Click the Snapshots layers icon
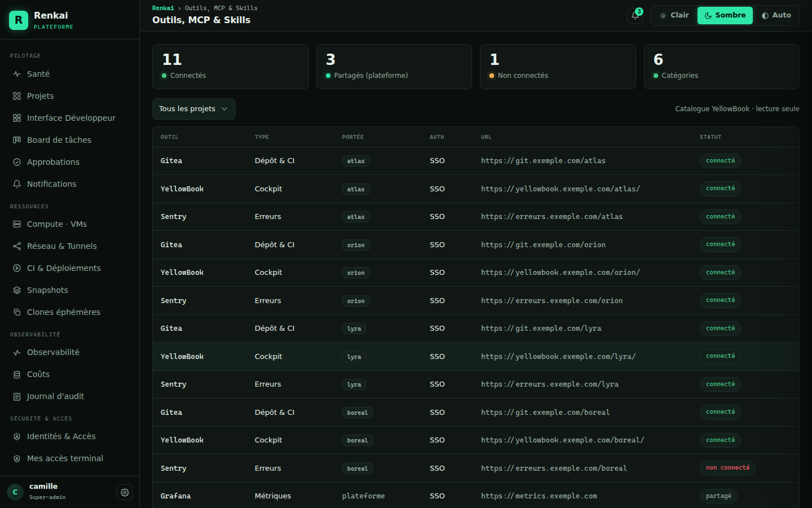Image resolution: width=812 pixels, height=508 pixels. point(17,290)
